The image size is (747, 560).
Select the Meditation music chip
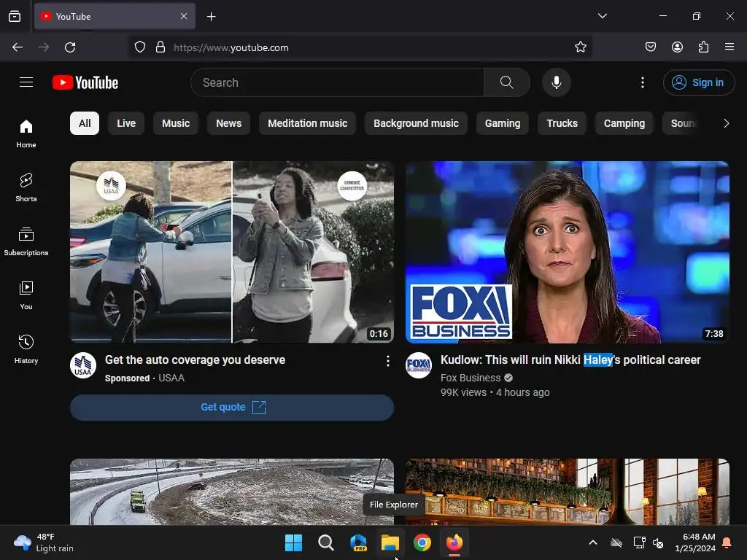tap(307, 123)
